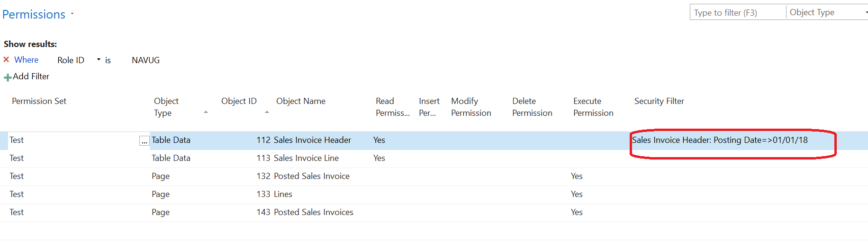This screenshot has width=868, height=244.
Task: Edit the NAVUG filter value
Action: coord(146,60)
